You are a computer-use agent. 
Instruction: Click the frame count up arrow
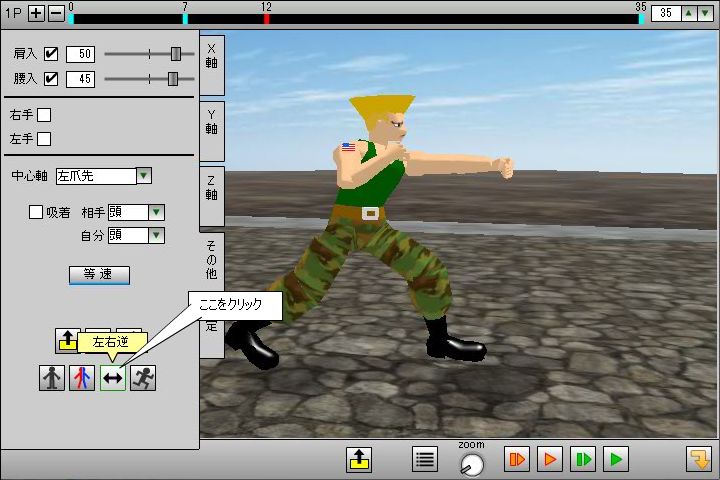[689, 13]
